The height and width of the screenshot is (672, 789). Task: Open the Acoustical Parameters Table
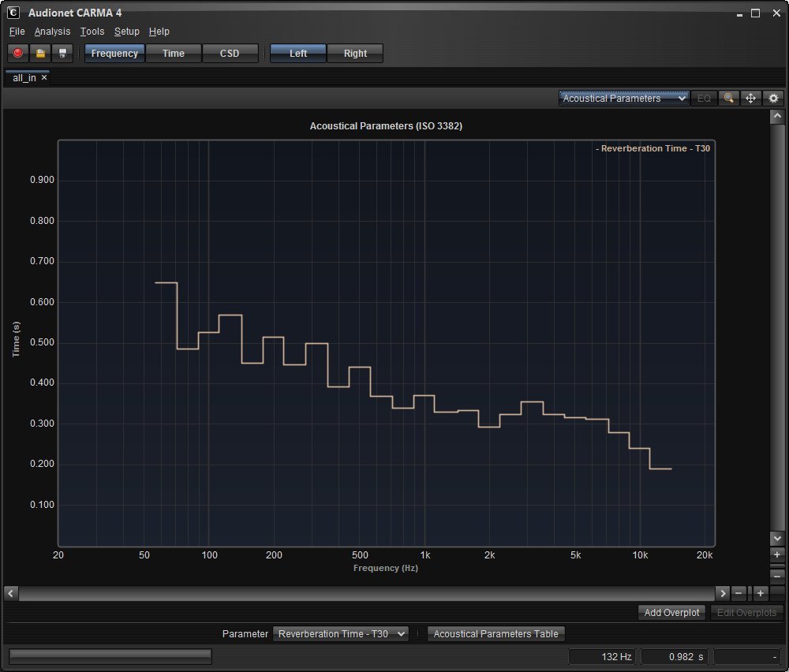(495, 634)
